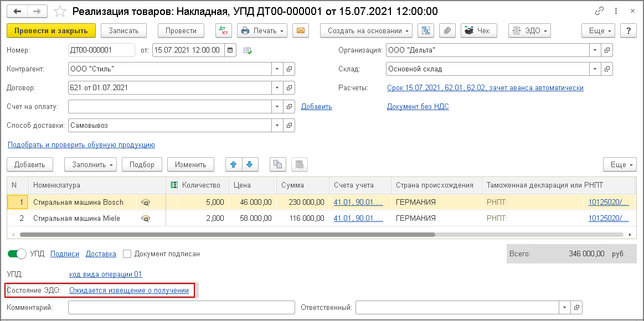Expand the Ответственный dropdown

pyautogui.click(x=565, y=307)
